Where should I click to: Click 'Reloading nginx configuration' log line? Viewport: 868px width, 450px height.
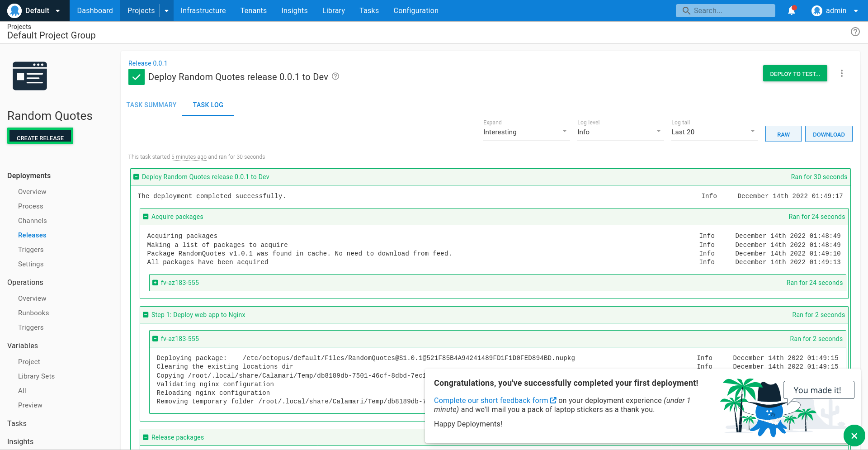click(x=213, y=393)
